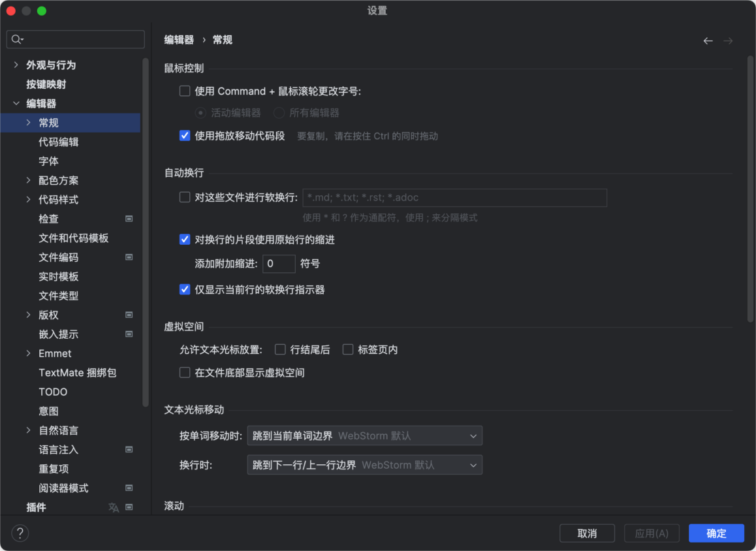The width and height of the screenshot is (756, 551).
Task: Expand the 常规 subtree chevron
Action: [29, 123]
